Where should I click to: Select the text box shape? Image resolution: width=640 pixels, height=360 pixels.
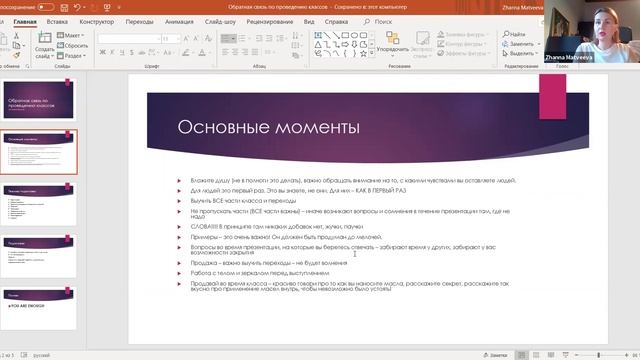(x=318, y=36)
